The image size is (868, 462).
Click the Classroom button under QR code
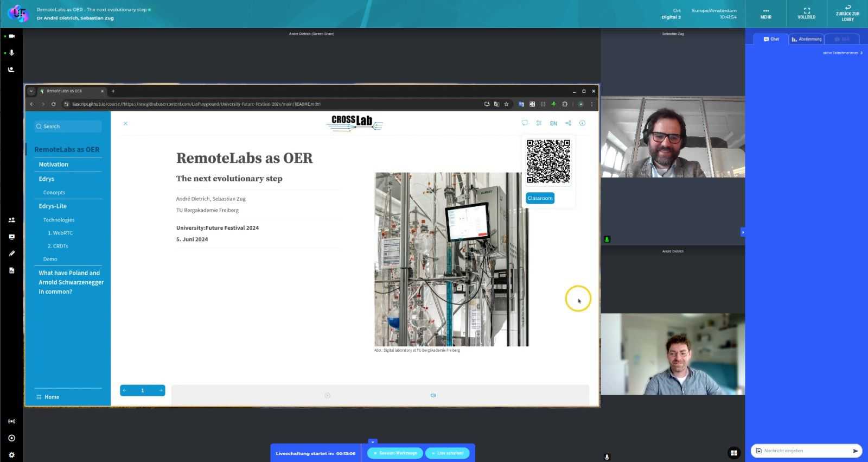click(x=540, y=198)
